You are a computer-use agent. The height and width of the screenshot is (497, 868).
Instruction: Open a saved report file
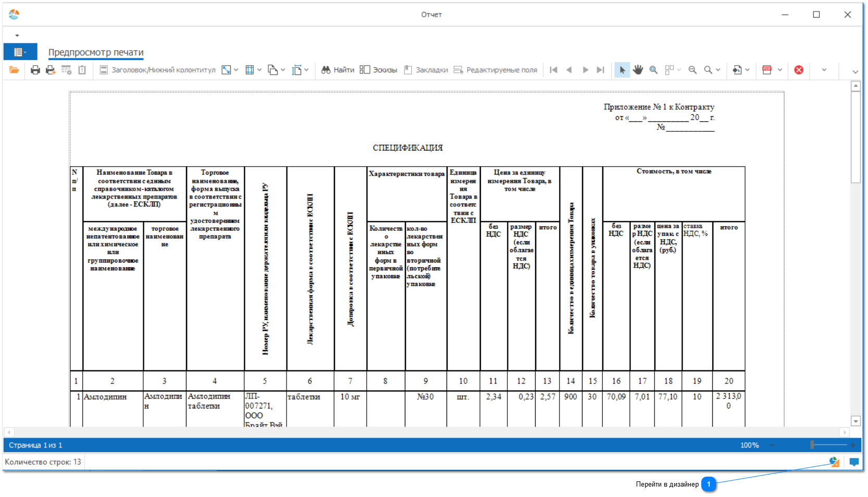tap(14, 70)
